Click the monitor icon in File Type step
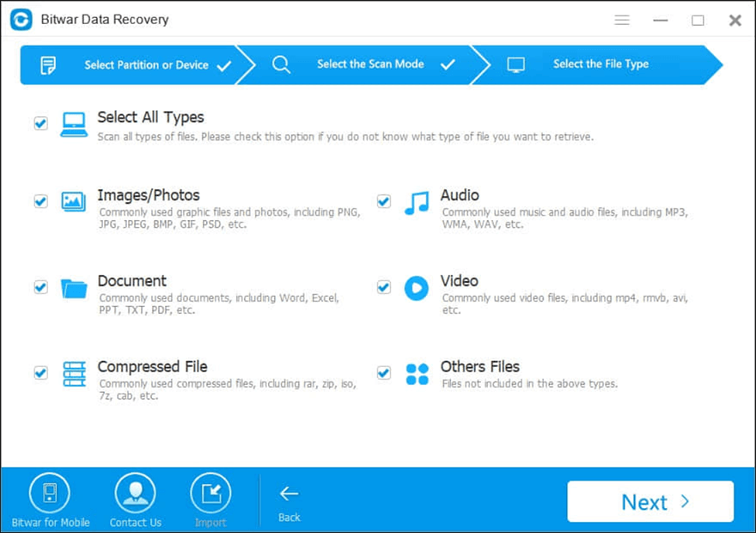Image resolution: width=756 pixels, height=533 pixels. pyautogui.click(x=516, y=64)
